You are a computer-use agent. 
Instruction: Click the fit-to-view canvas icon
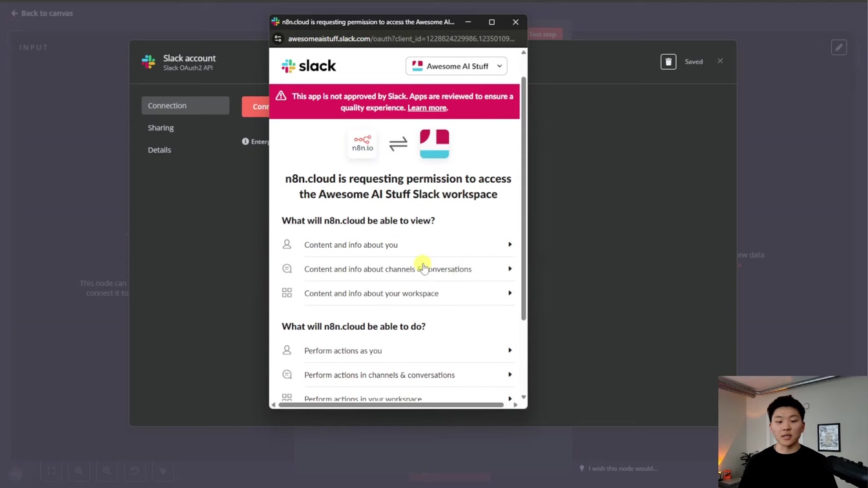point(51,471)
